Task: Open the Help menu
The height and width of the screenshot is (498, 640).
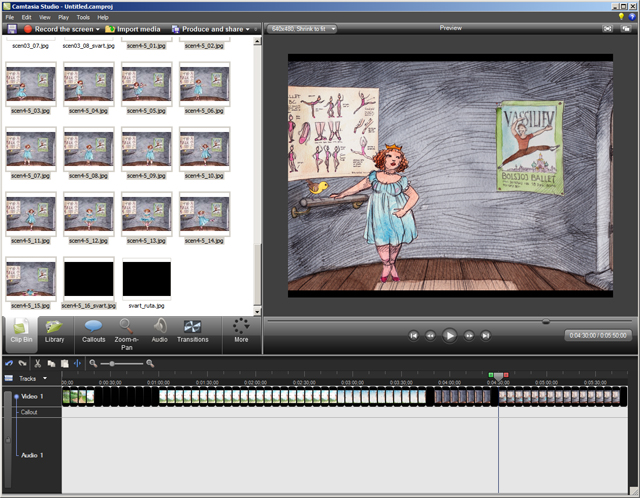Action: pos(103,17)
